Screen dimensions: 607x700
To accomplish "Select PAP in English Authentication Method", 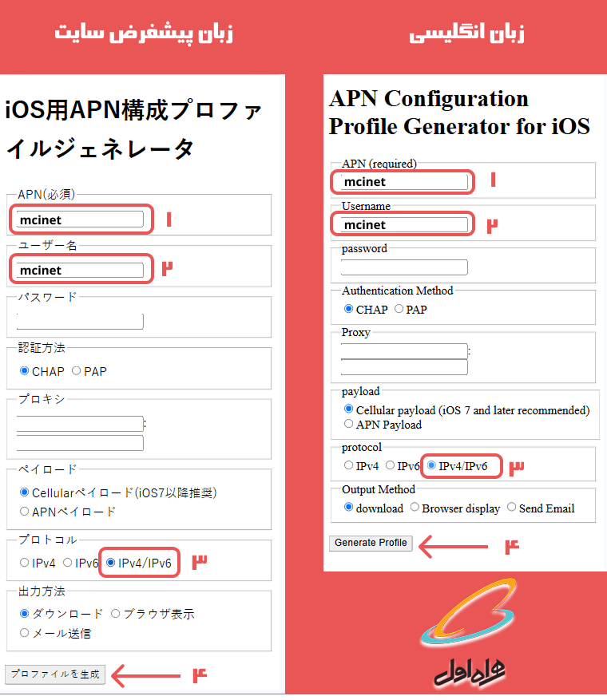I will coord(399,309).
